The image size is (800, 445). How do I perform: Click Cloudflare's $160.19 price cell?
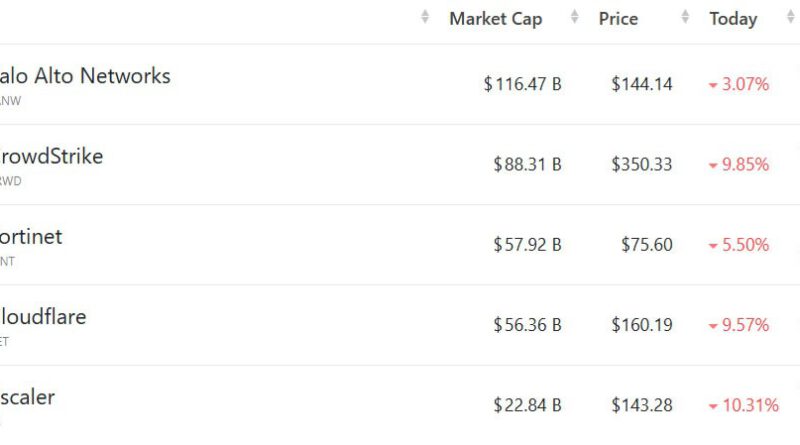(x=642, y=325)
